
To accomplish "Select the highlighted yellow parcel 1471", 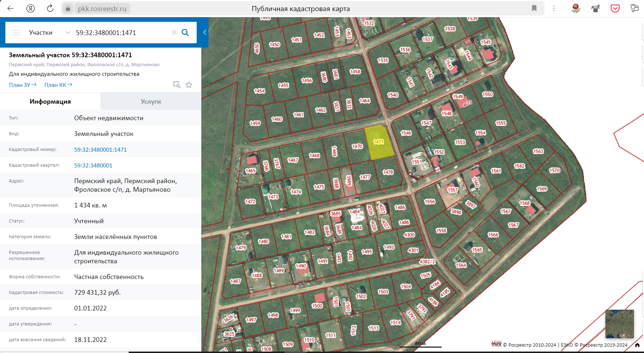I will 379,143.
